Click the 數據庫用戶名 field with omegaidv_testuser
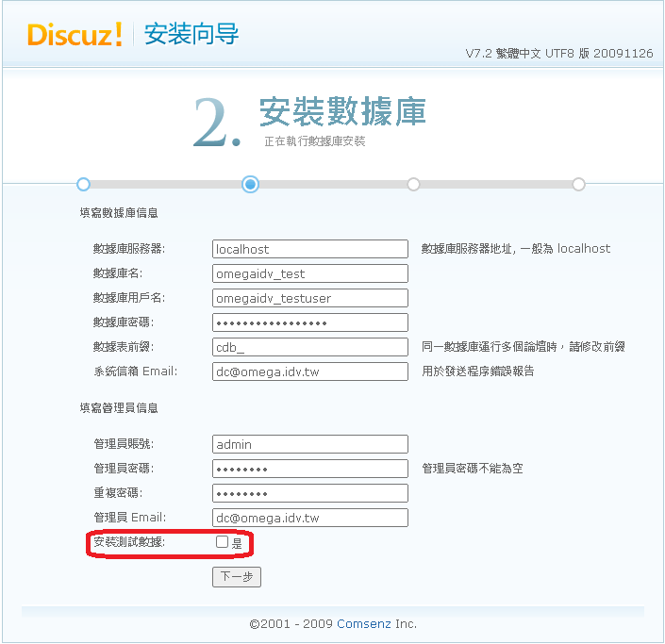Screen dimensions: 665x644 [x=309, y=298]
